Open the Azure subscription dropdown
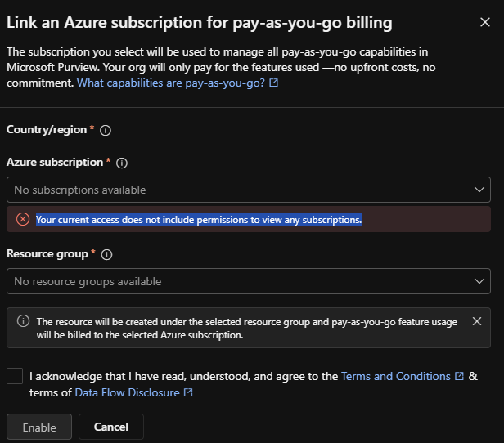The width and height of the screenshot is (504, 443). point(249,190)
